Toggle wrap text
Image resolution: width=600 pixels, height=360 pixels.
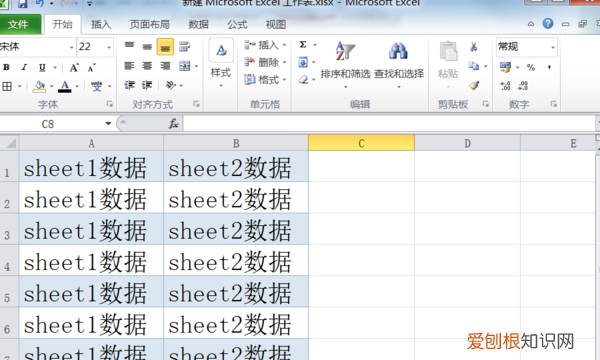tap(184, 47)
